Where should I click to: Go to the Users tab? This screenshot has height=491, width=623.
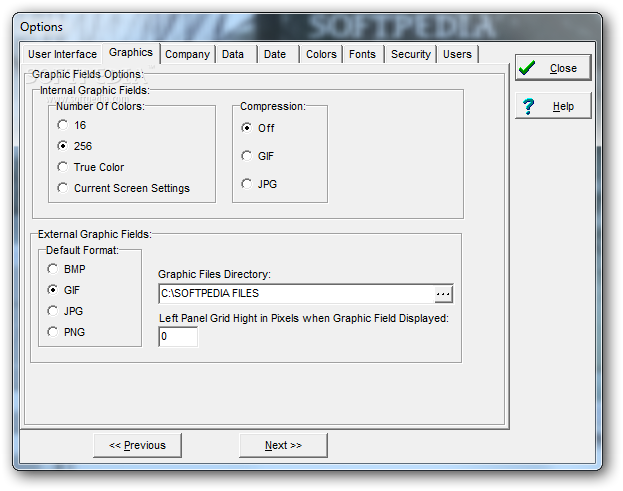coord(457,54)
